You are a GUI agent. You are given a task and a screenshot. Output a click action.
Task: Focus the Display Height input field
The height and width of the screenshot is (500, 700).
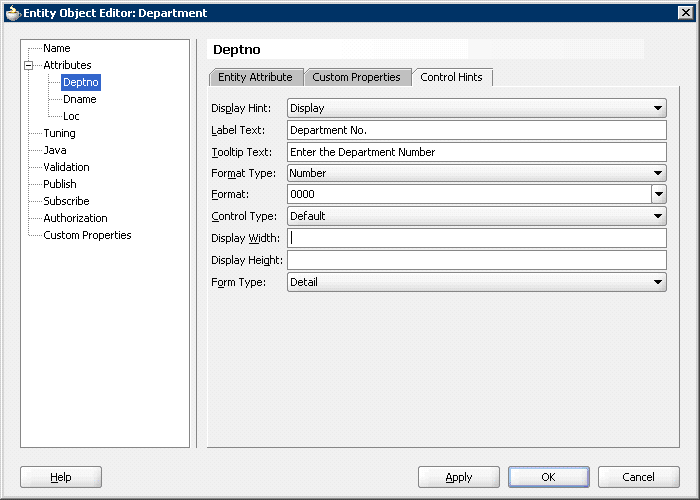tap(476, 260)
